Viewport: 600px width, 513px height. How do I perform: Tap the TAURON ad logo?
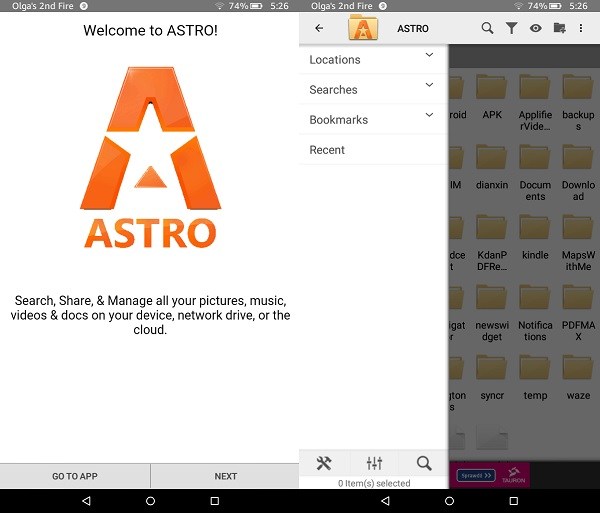coord(514,475)
